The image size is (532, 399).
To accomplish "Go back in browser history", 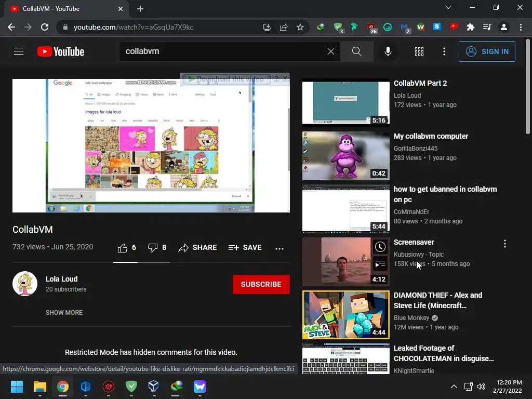I will tap(11, 27).
